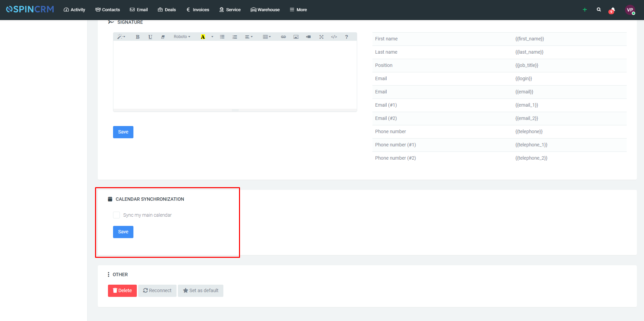
Task: Open the paragraph alignment dropdown
Action: coord(249,36)
